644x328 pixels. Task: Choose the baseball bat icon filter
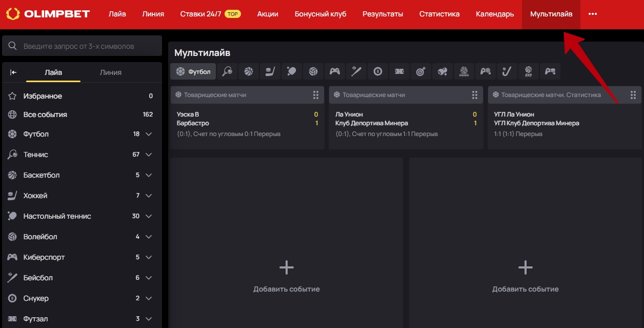click(x=356, y=72)
